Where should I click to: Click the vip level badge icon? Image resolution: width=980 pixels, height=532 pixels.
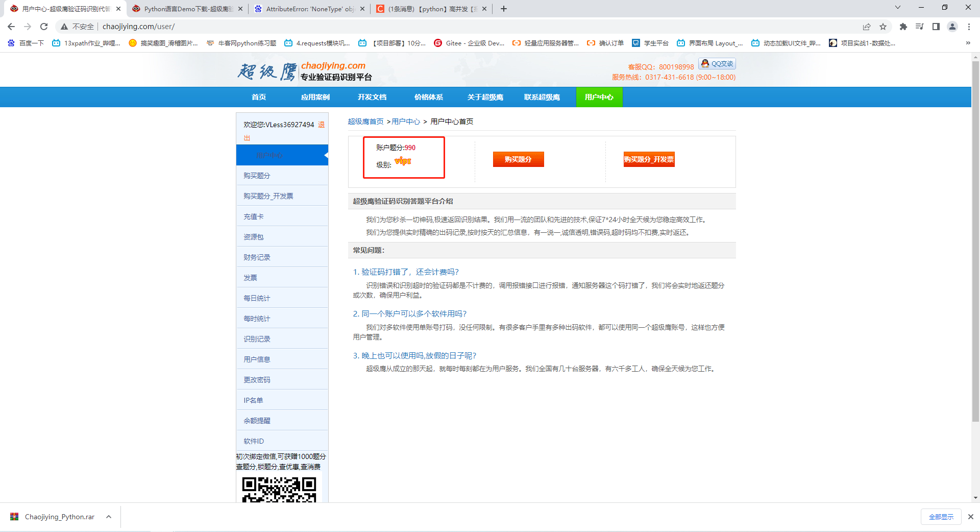tap(403, 161)
